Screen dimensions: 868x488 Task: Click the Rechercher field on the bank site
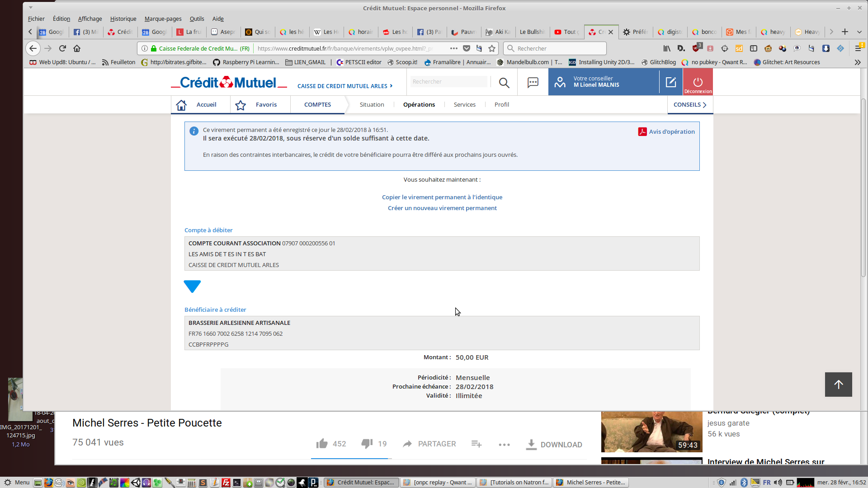(x=449, y=82)
